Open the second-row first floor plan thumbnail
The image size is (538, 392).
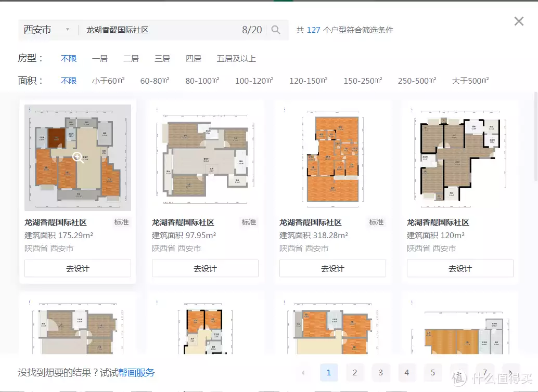(78, 326)
